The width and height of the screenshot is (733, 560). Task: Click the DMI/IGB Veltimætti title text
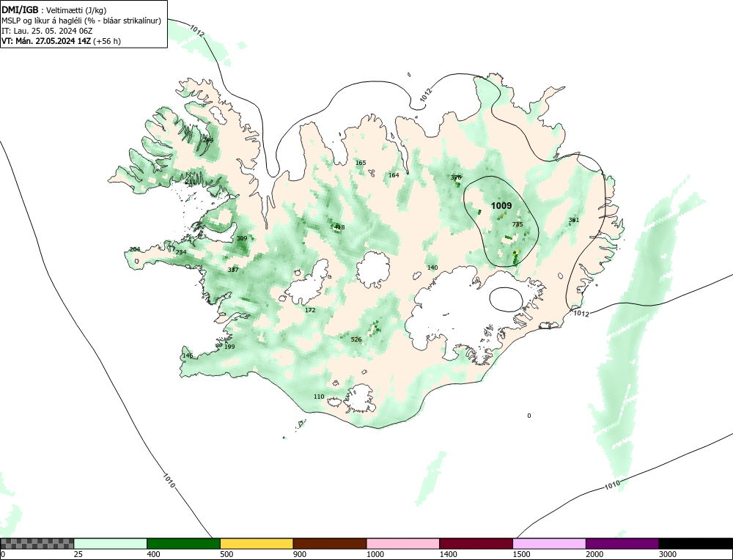[54, 10]
